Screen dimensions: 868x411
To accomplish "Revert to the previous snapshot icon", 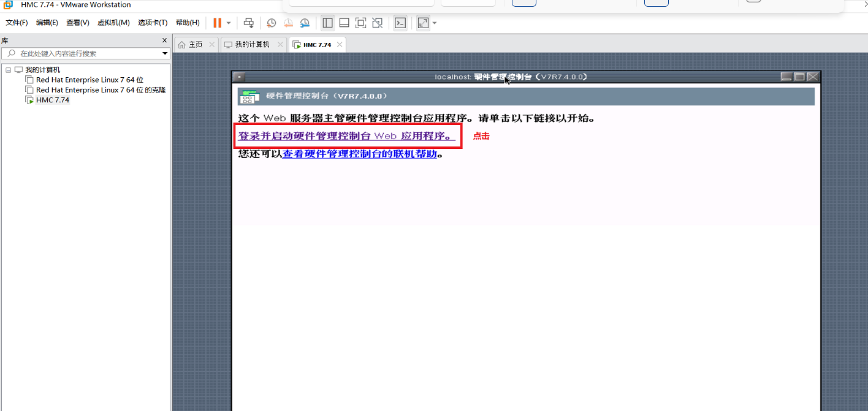I will (288, 23).
